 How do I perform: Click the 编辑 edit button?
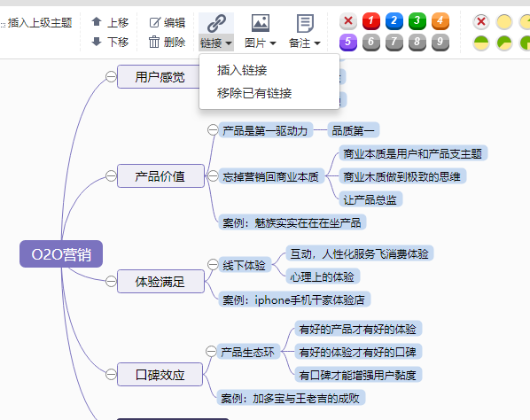pyautogui.click(x=168, y=23)
